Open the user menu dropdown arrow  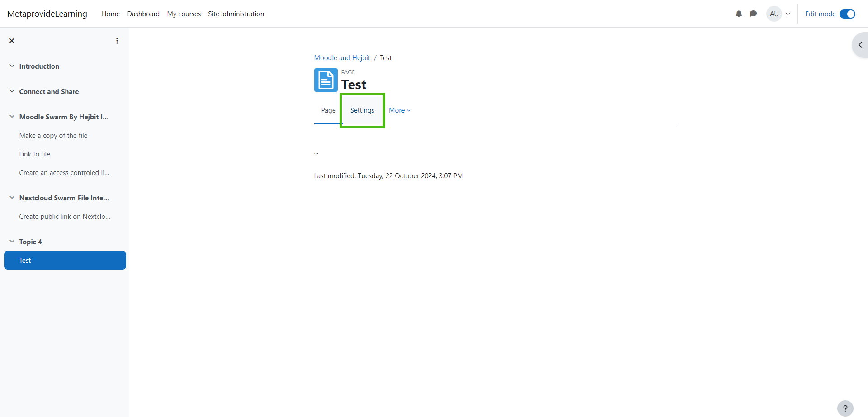[x=788, y=14]
